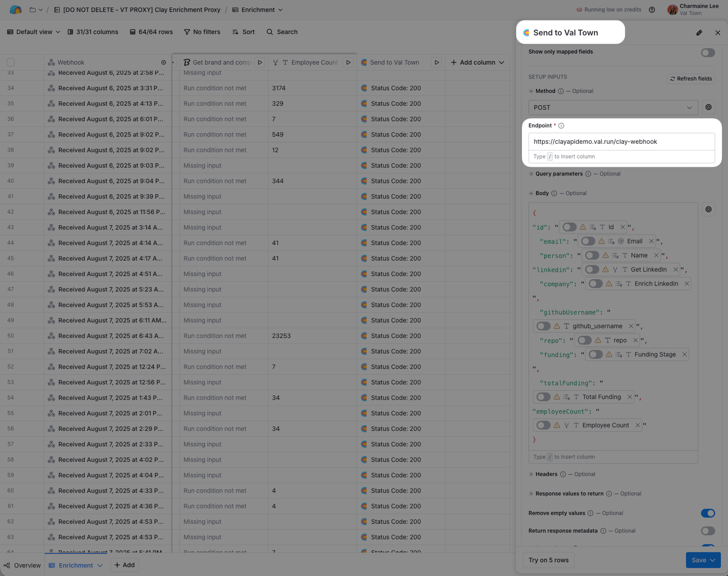Open the Enrichment breadcrumb dropdown
Viewport: 728px width, 576px height.
258,10
